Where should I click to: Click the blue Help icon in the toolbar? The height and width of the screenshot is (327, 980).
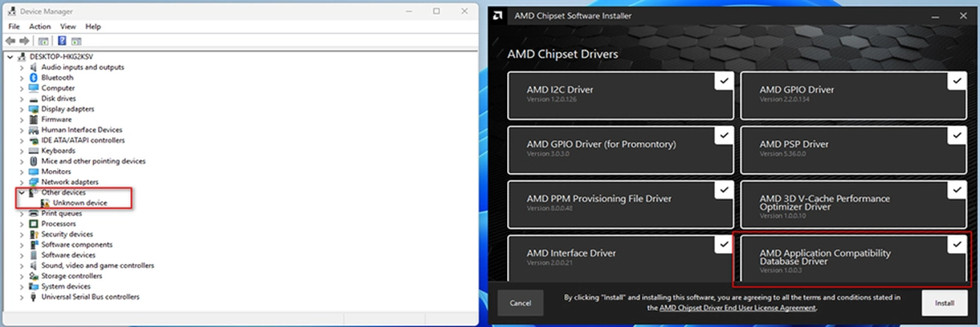click(62, 40)
